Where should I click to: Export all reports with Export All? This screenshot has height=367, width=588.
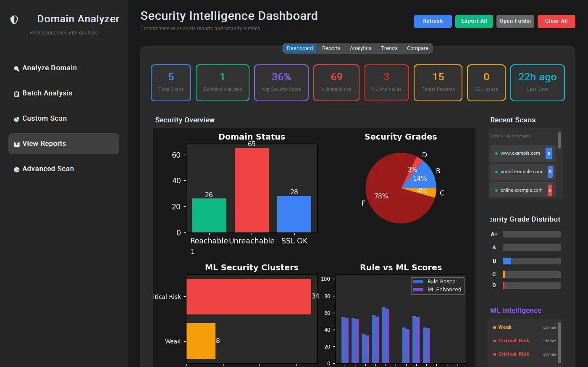pyautogui.click(x=474, y=21)
